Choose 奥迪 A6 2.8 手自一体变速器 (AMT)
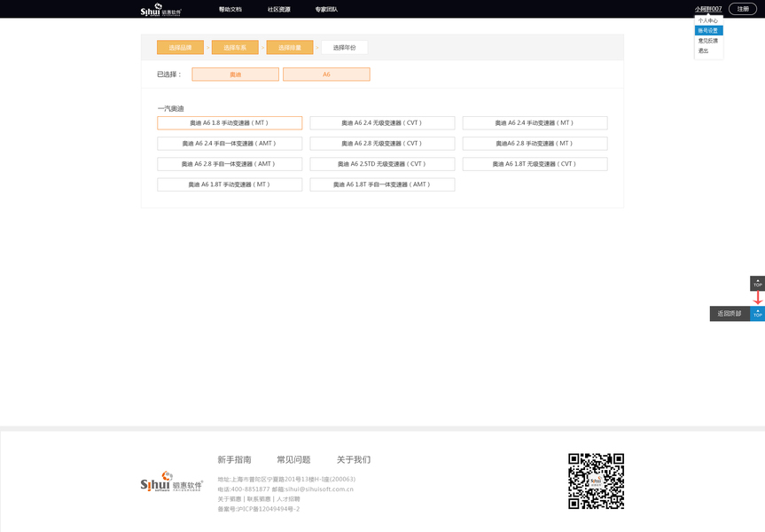 point(230,164)
